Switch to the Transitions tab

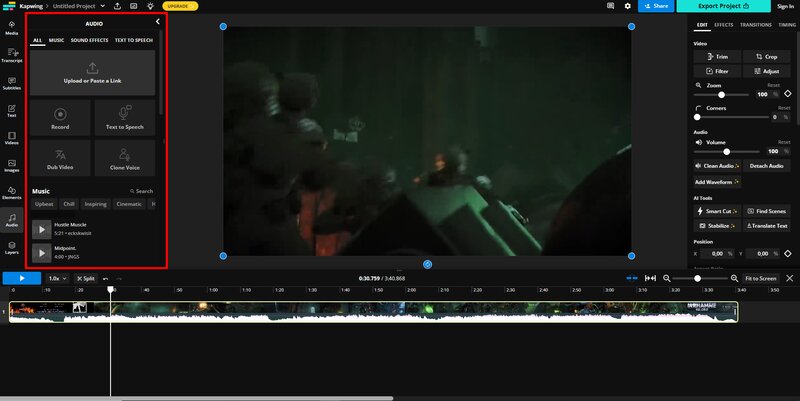(x=756, y=24)
